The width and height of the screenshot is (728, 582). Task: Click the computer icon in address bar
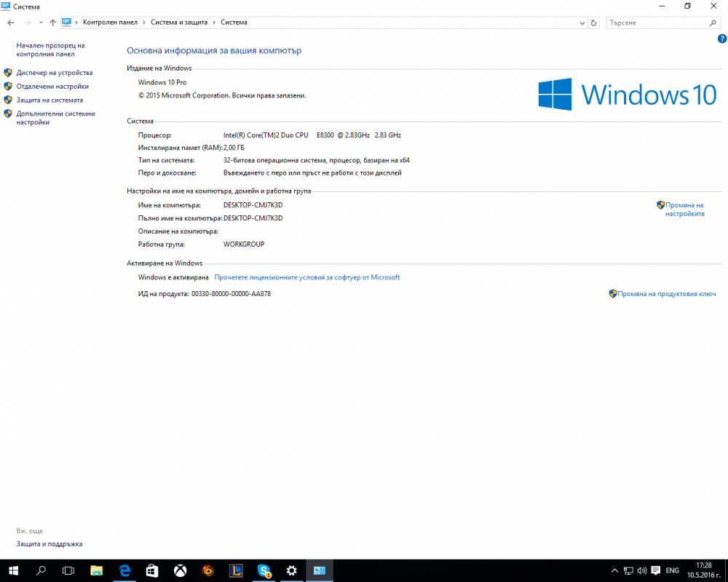click(x=67, y=23)
